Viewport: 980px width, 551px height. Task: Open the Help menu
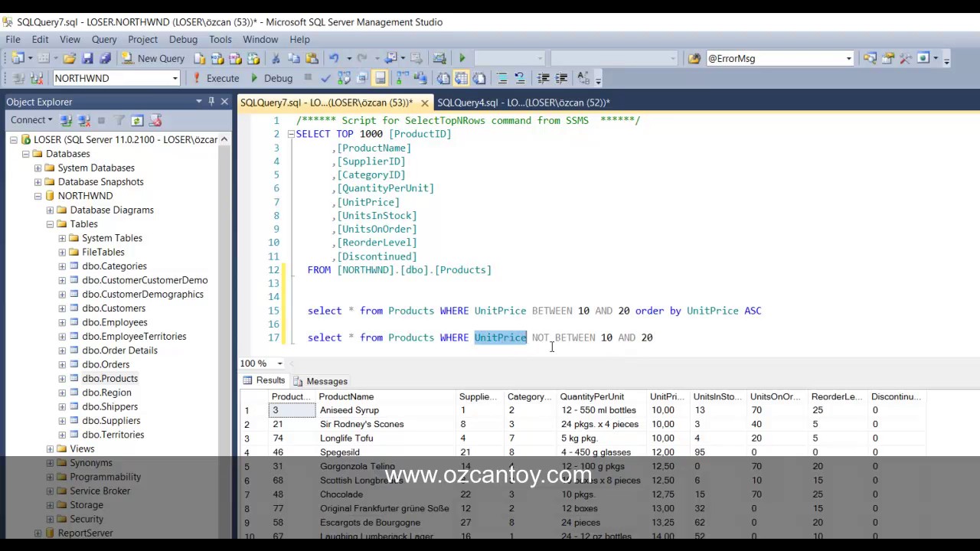(299, 39)
